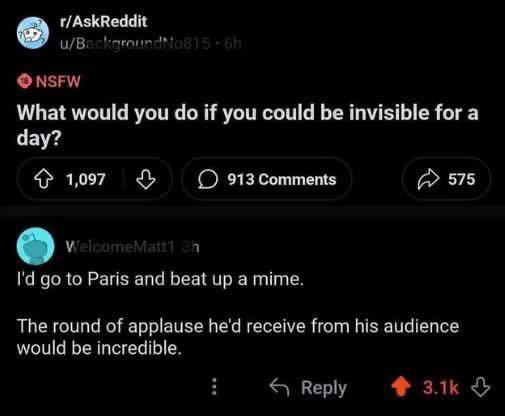Open WelcomeMatt1's avatar image
Image resolution: width=505 pixels, height=416 pixels.
tap(35, 246)
